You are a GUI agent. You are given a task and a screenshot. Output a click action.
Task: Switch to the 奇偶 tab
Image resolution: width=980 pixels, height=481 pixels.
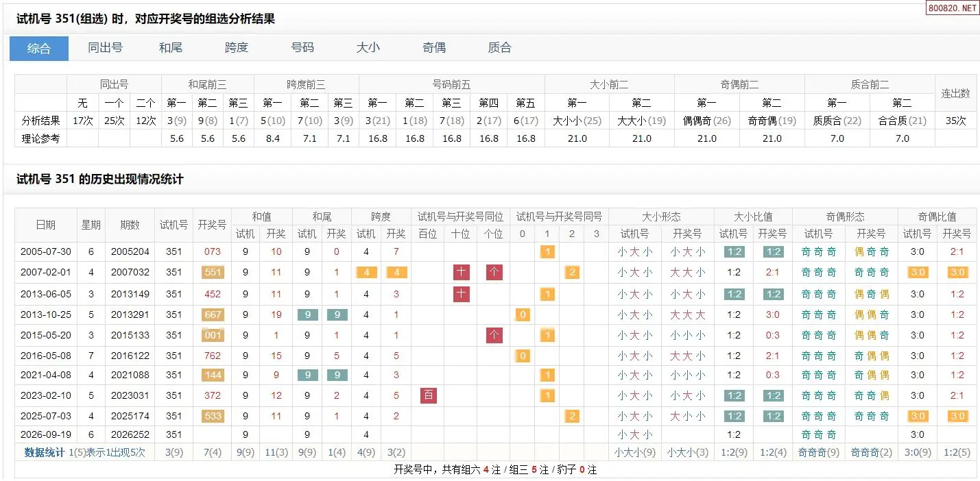click(x=434, y=48)
